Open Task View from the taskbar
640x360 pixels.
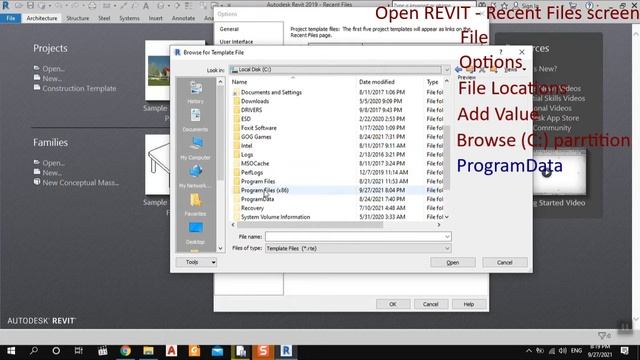79,351
